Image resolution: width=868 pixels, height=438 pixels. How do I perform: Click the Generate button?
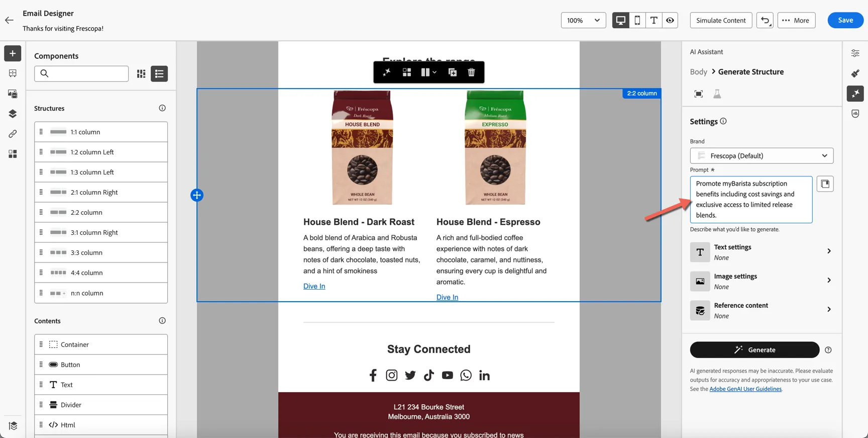click(754, 350)
